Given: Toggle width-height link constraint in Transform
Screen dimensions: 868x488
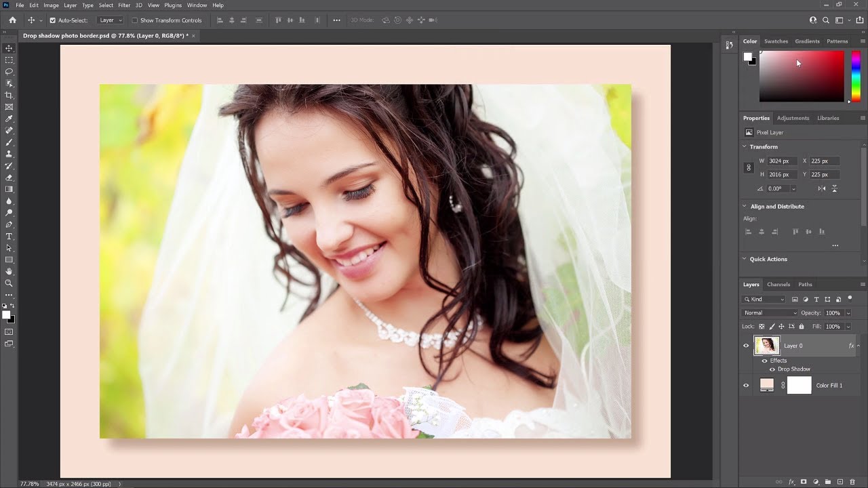Looking at the screenshot, I should point(749,167).
